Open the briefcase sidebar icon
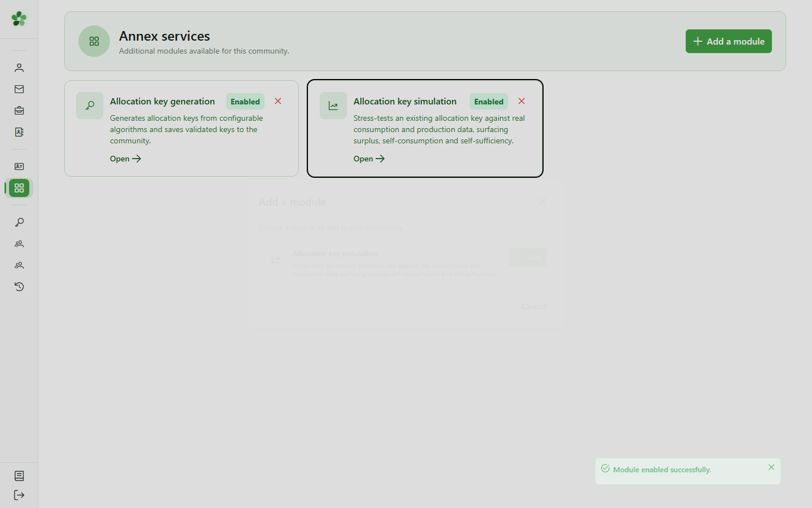Image resolution: width=812 pixels, height=508 pixels. [x=19, y=111]
